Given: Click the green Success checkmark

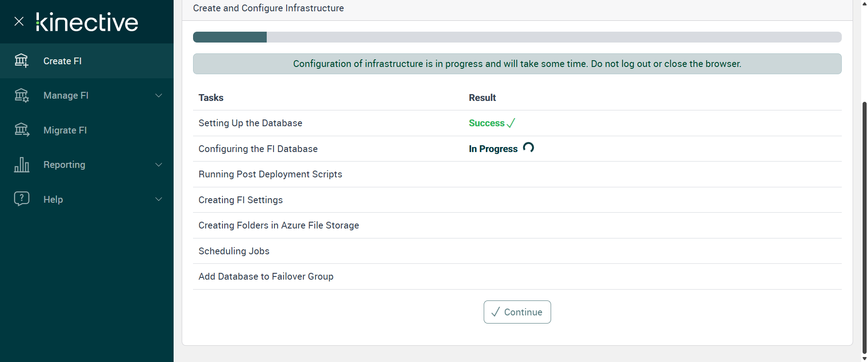Looking at the screenshot, I should pos(511,123).
